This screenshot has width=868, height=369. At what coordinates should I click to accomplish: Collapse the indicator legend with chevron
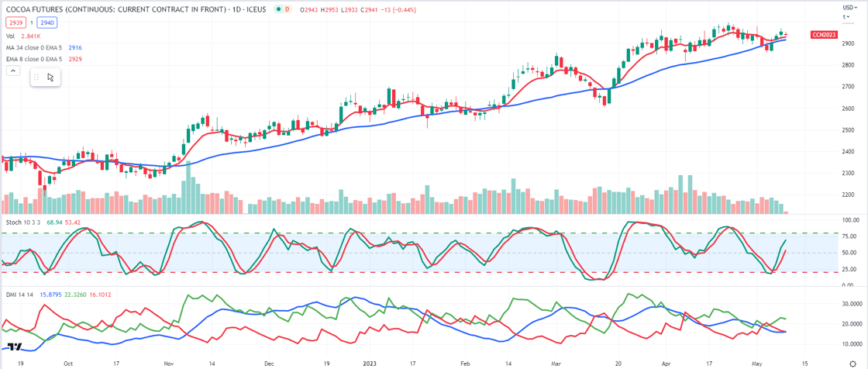pyautogui.click(x=12, y=71)
